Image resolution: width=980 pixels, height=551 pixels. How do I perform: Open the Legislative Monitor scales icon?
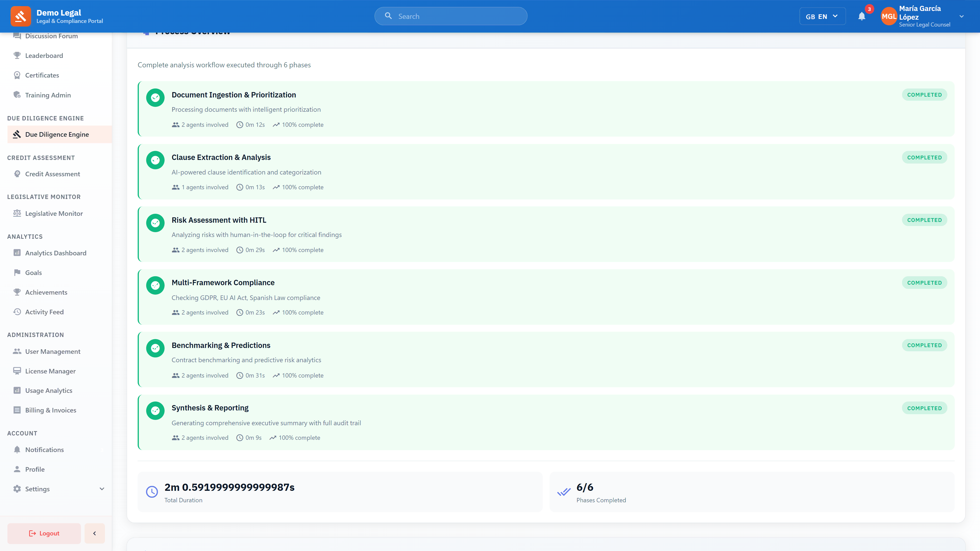[x=17, y=213]
